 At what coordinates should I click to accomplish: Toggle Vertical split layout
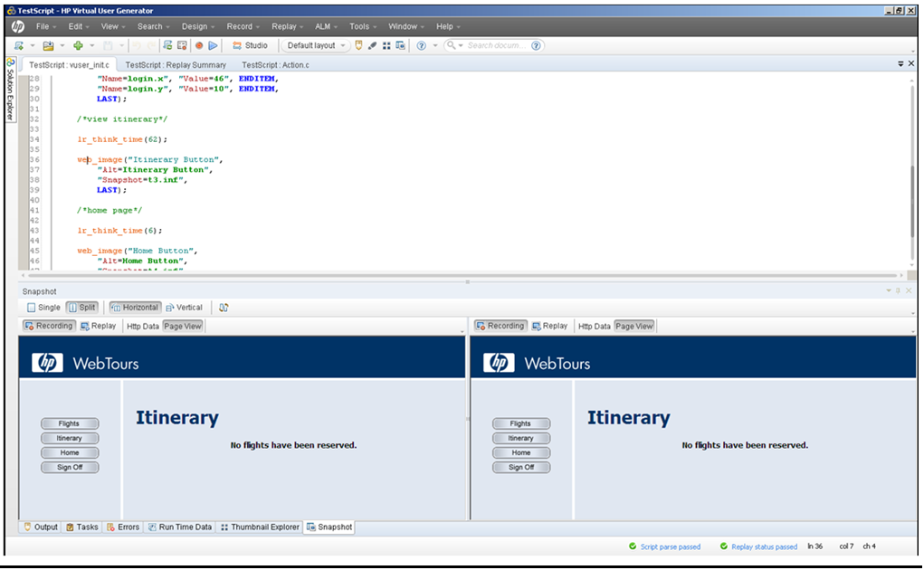click(x=184, y=308)
